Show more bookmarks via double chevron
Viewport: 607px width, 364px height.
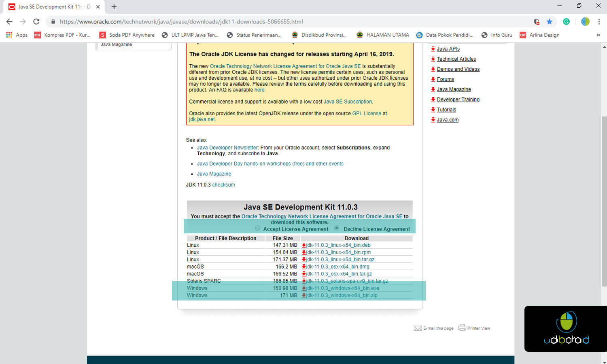[599, 35]
